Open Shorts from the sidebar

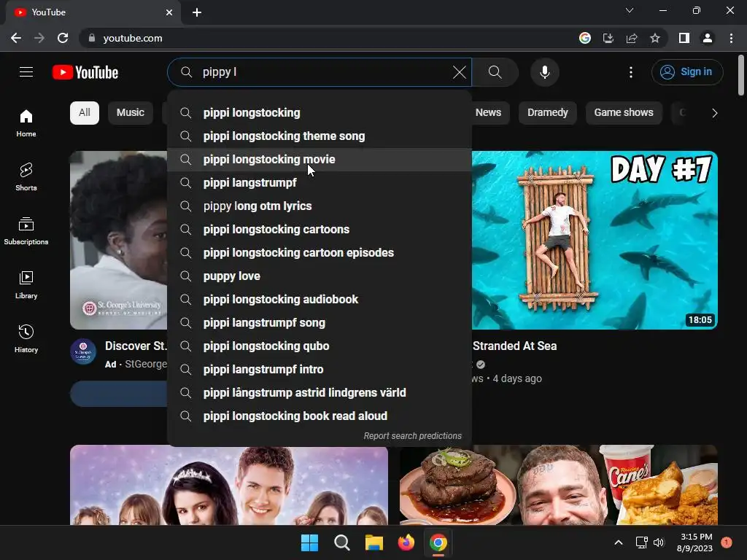26,176
